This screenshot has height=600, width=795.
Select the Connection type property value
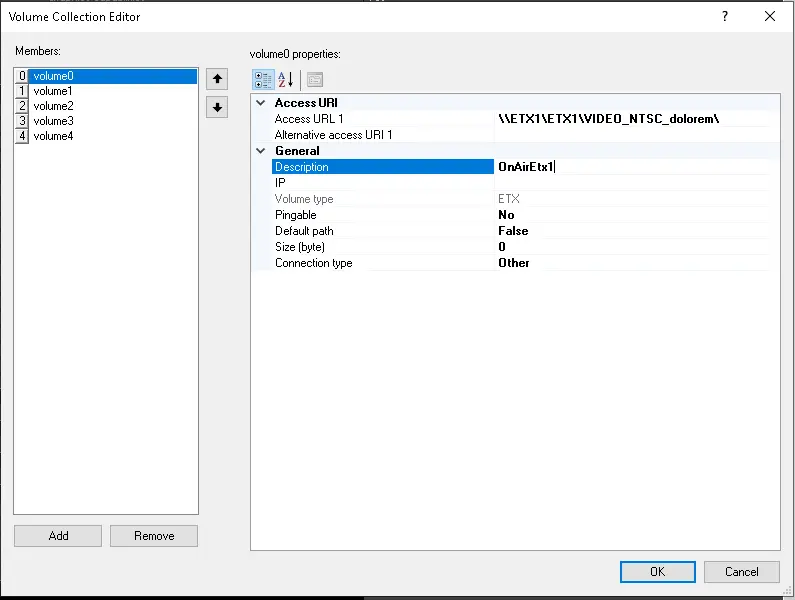tap(632, 263)
